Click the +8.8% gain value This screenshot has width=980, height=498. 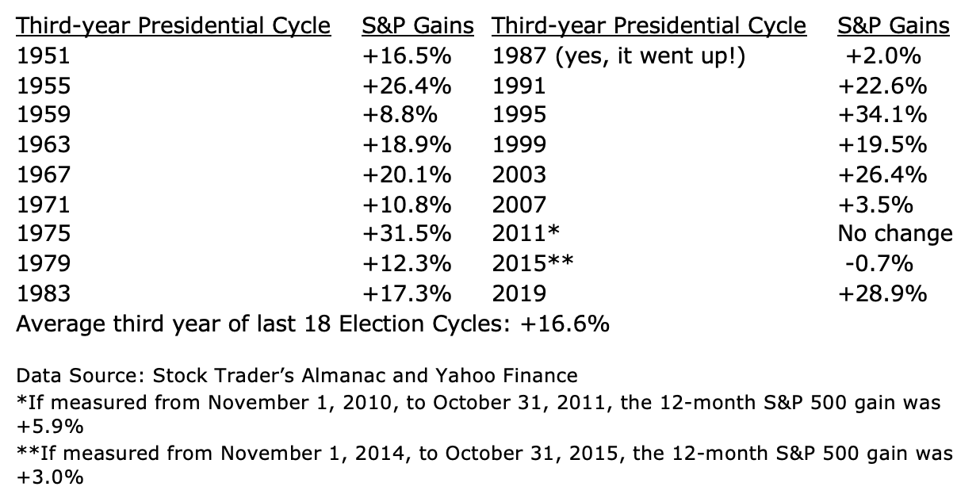[400, 115]
